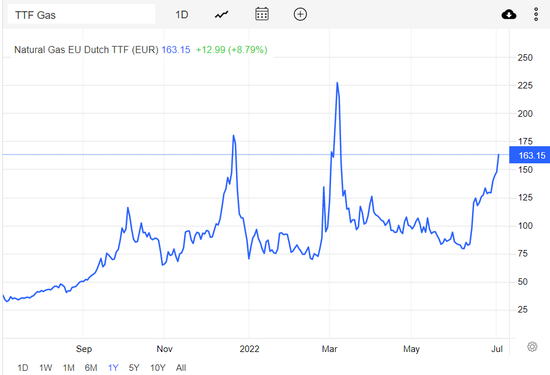Select the 10Y time range

(158, 368)
